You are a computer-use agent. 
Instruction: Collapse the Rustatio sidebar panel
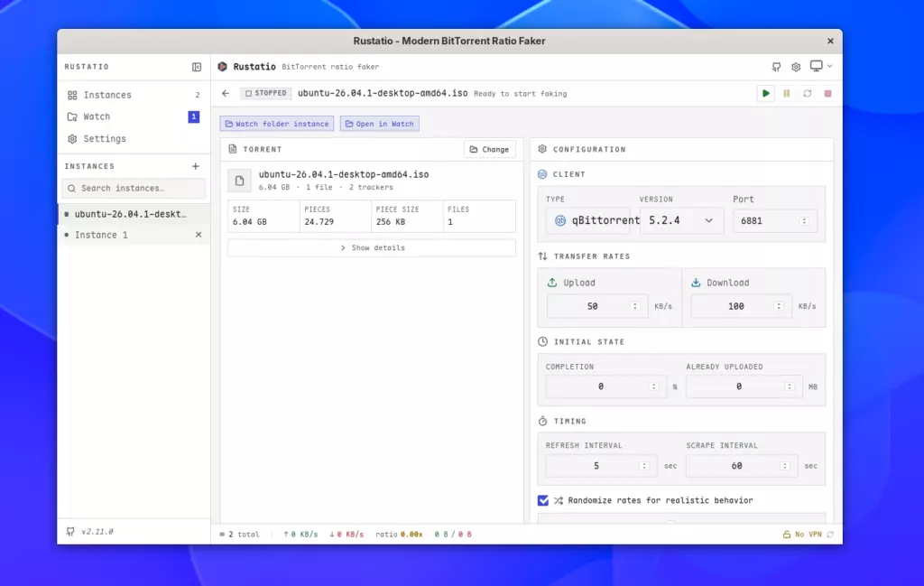coord(196,67)
